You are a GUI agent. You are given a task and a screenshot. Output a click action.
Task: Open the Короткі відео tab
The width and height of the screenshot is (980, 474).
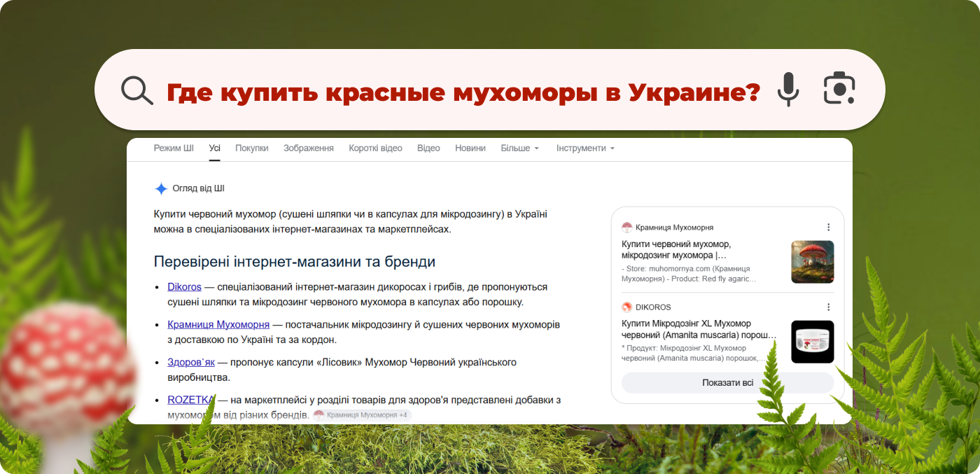(x=375, y=148)
